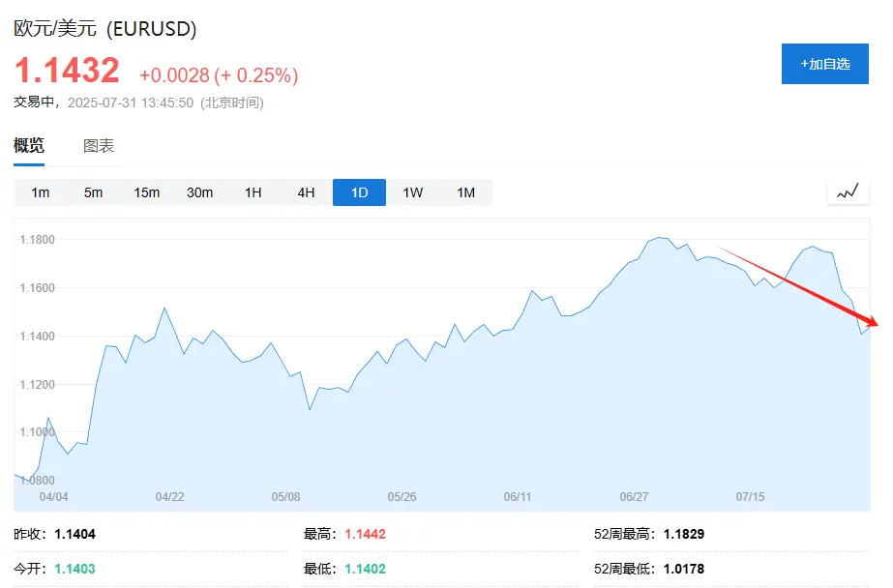Switch to the 1M monthly view

(466, 192)
